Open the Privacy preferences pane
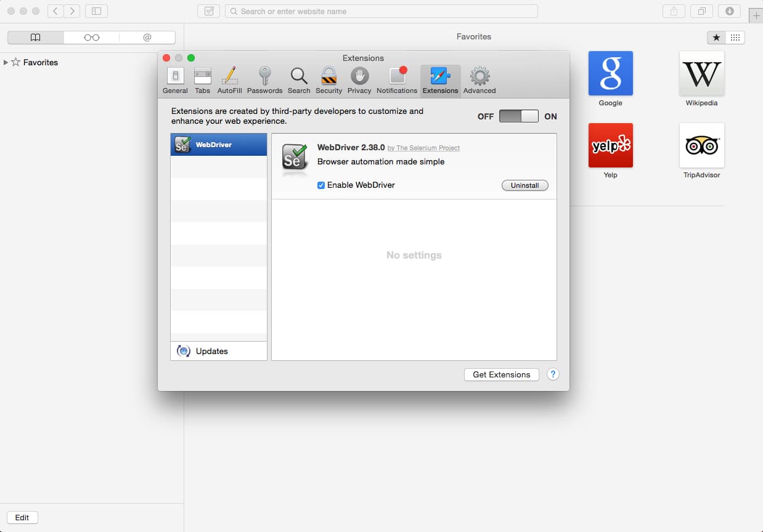The width and height of the screenshot is (763, 532). tap(359, 80)
